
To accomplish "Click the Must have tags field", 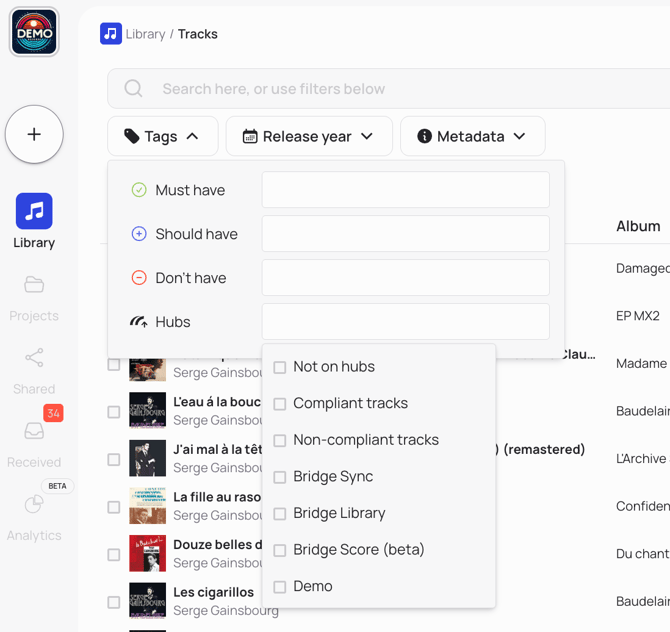I will (406, 190).
